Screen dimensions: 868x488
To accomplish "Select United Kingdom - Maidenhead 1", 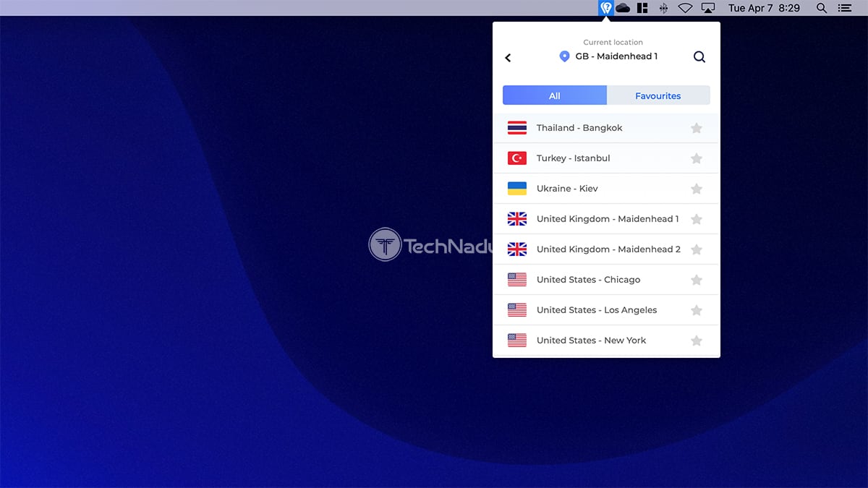I will coord(606,219).
